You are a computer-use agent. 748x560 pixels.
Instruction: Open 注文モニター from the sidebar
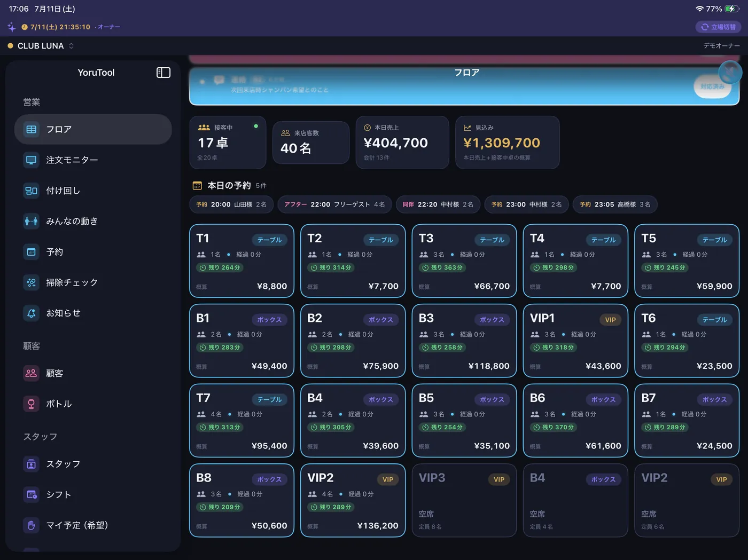point(93,160)
